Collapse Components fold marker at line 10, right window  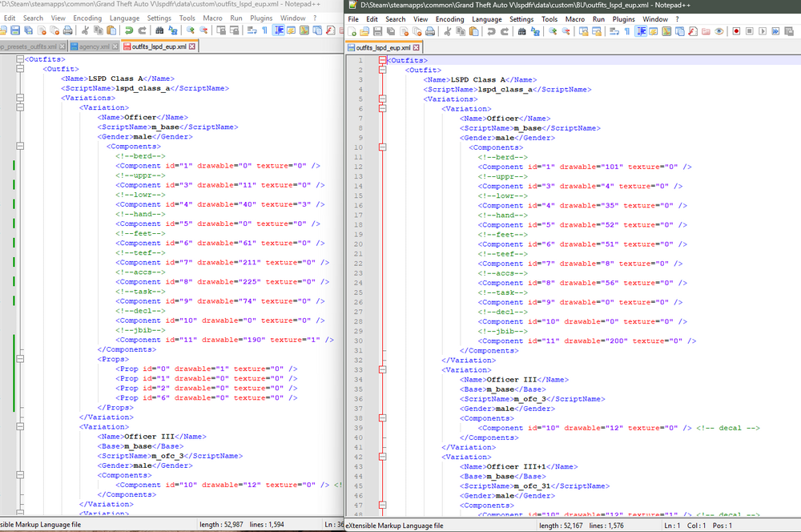(382, 147)
